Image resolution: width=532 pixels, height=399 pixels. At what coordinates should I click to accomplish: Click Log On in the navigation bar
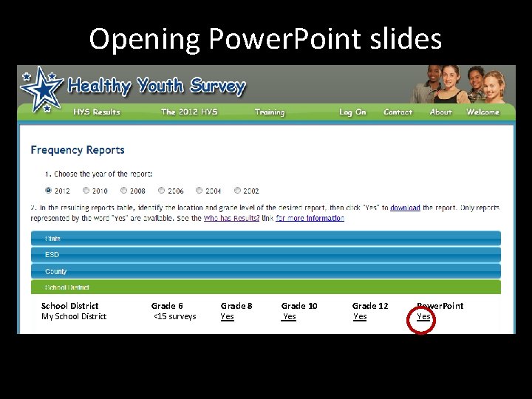[x=352, y=112]
